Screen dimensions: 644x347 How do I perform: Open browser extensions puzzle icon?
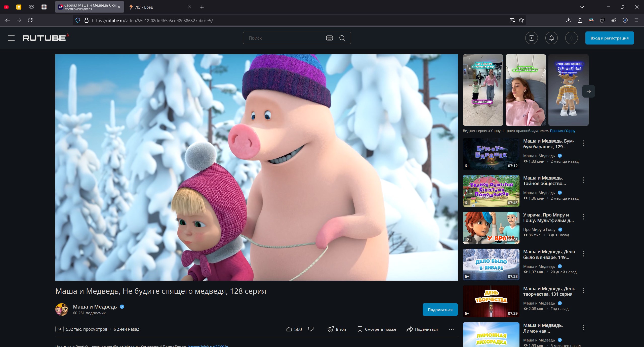(x=580, y=20)
